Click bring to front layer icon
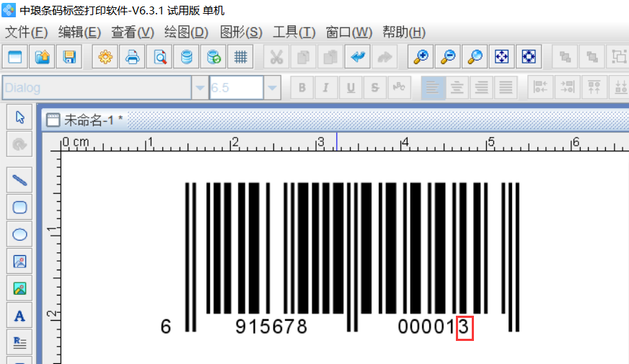This screenshot has height=364, width=629. tap(566, 57)
